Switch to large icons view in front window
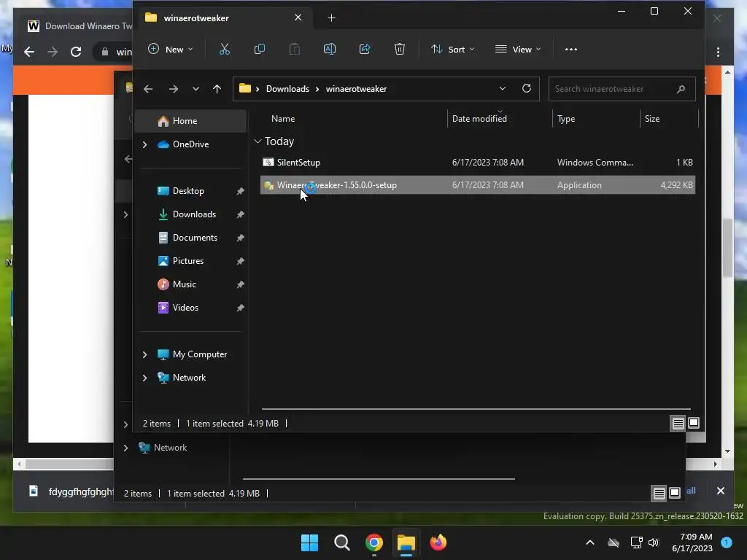The height and width of the screenshot is (560, 747). 694,423
